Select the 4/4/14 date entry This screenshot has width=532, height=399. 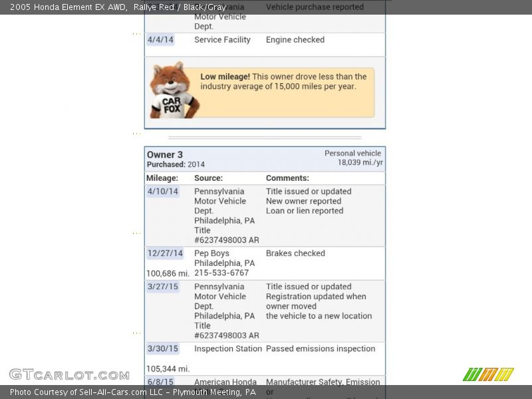160,40
